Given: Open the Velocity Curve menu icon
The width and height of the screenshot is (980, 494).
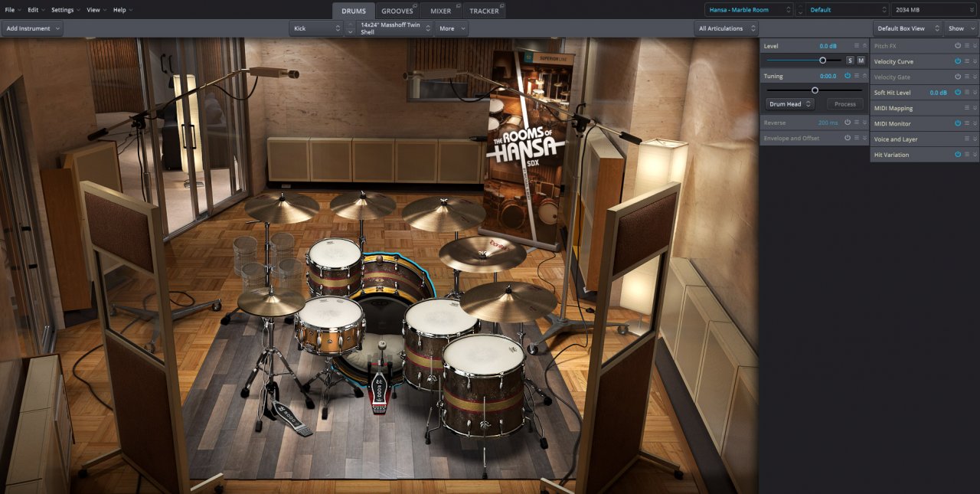Looking at the screenshot, I should [967, 61].
